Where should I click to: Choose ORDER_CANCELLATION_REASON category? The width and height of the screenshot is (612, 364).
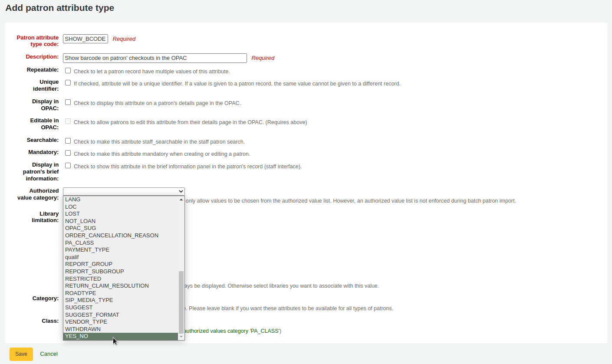click(x=112, y=235)
